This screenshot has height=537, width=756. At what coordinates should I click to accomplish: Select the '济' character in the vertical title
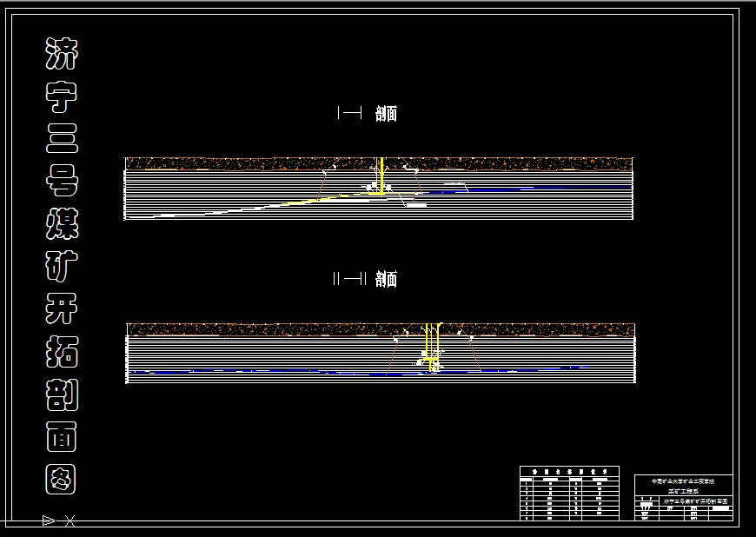click(62, 54)
